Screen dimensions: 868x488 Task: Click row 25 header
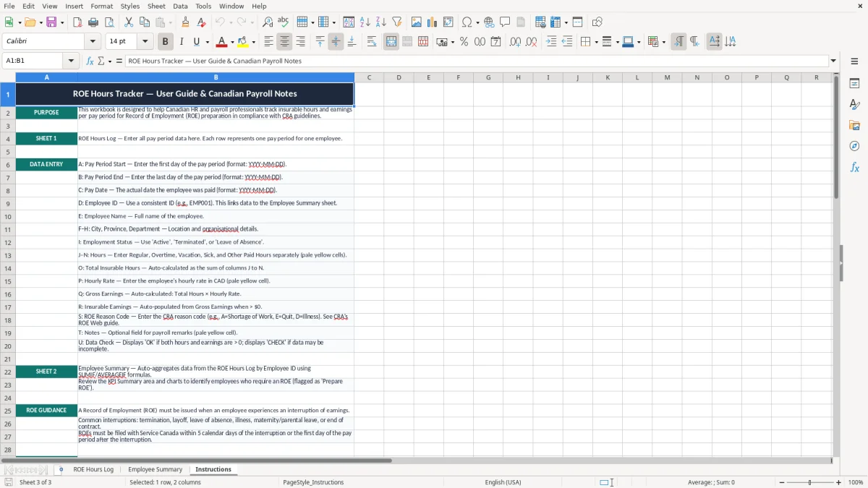tap(8, 411)
